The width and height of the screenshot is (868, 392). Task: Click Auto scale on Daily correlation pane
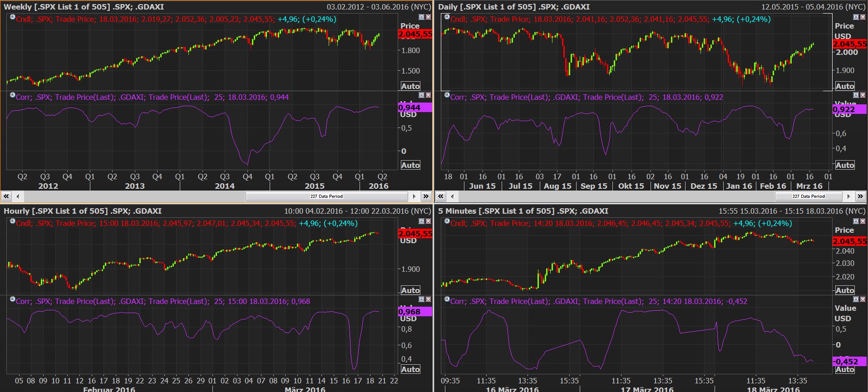click(x=845, y=165)
